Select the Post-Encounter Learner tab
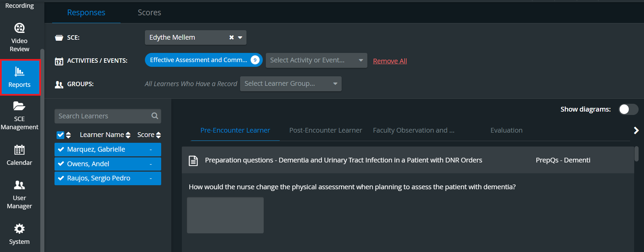 coord(325,130)
